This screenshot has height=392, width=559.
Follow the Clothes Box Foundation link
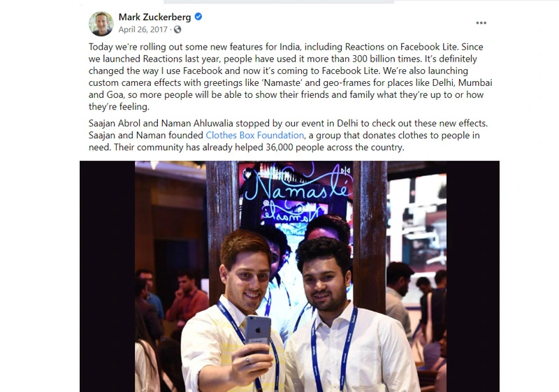click(255, 136)
